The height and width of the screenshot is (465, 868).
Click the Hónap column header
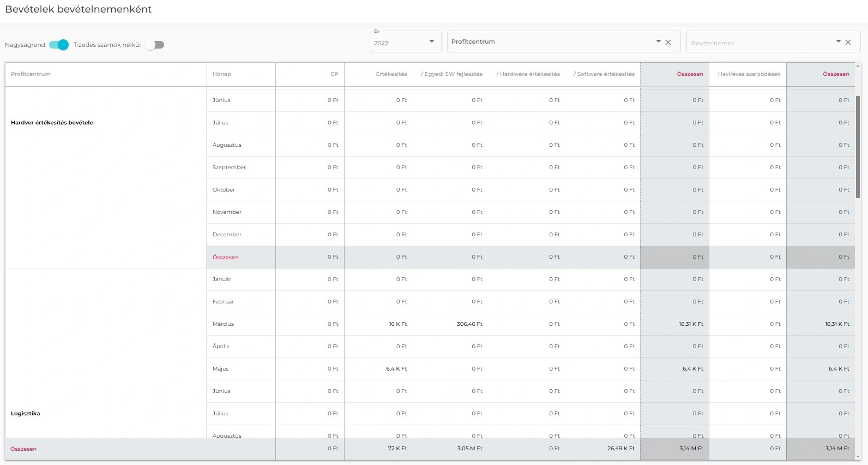coord(222,74)
